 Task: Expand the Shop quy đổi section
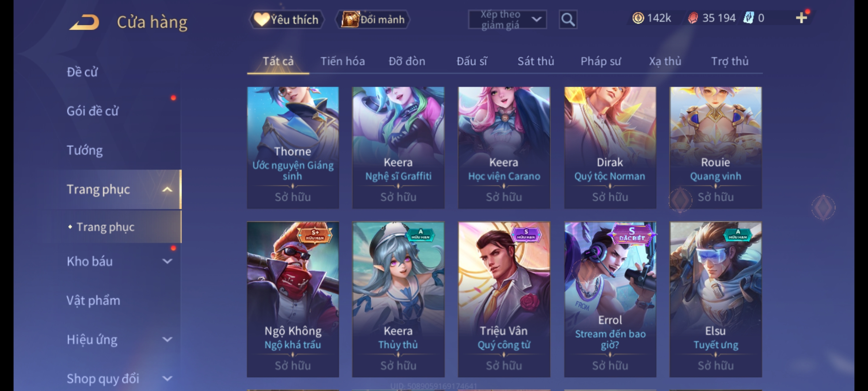tap(167, 379)
